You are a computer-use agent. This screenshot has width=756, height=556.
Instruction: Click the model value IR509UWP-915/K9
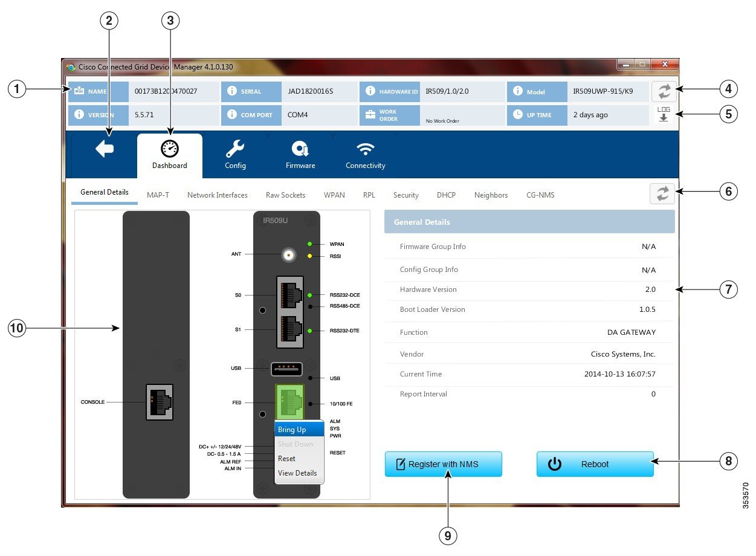click(603, 91)
